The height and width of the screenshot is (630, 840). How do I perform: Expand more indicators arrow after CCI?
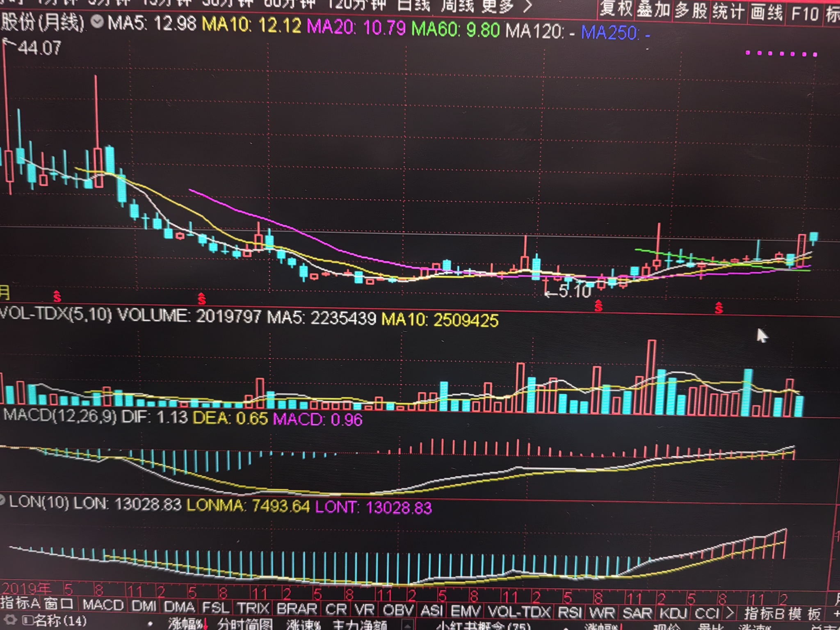click(x=730, y=614)
